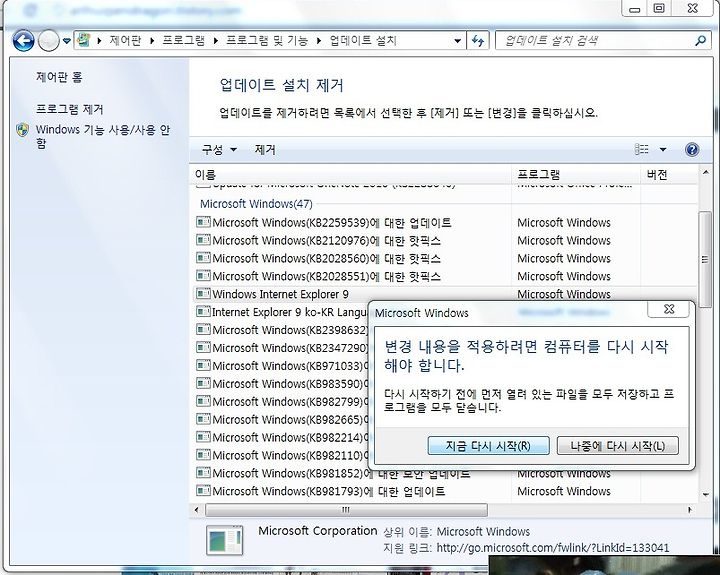Select the Windows Internet Explorer 9 row
The width and height of the screenshot is (720, 575).
(x=445, y=294)
